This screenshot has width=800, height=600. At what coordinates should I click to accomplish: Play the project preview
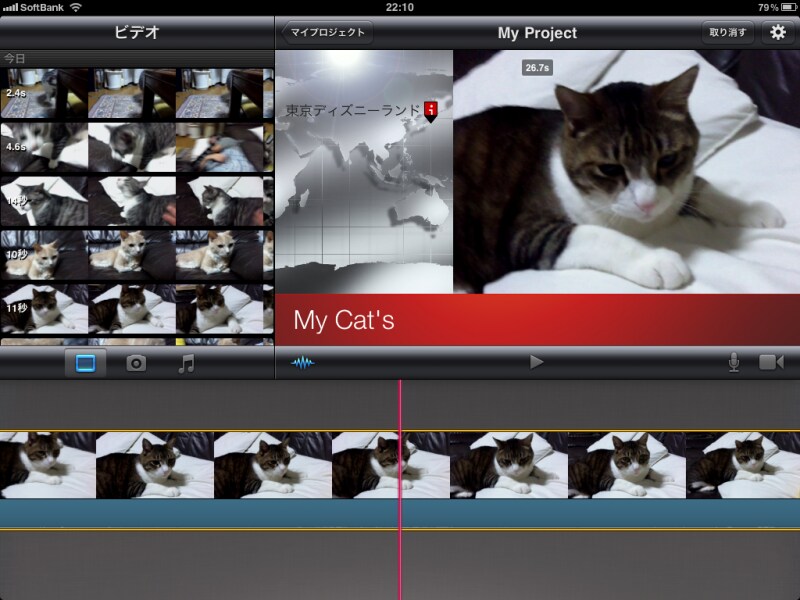coord(537,362)
